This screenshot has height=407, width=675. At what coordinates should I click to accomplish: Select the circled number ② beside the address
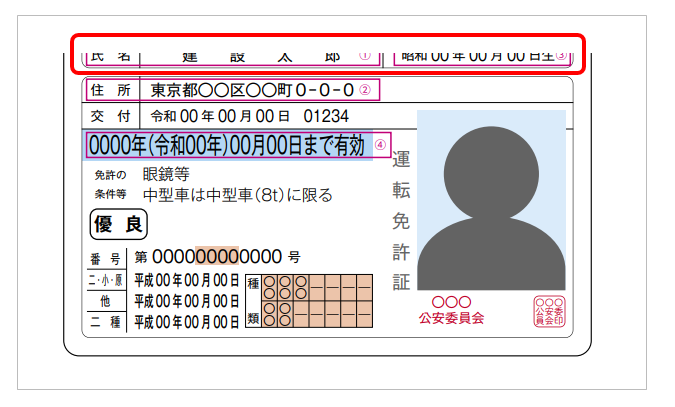[365, 91]
